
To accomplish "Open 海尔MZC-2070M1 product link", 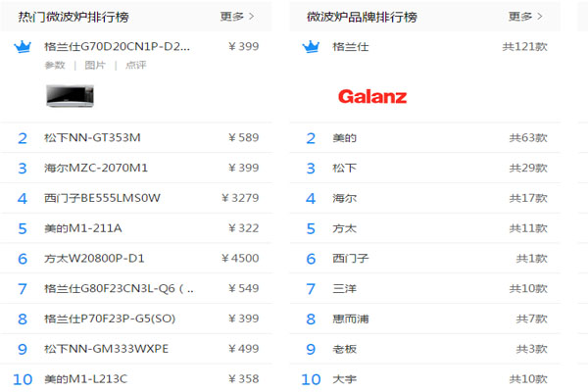I will (x=96, y=168).
